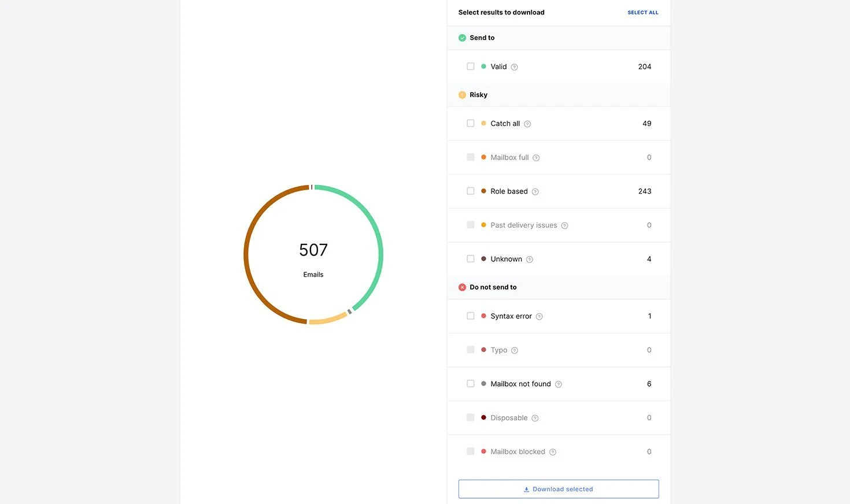
Task: Click the SELECT ALL link
Action: click(642, 13)
